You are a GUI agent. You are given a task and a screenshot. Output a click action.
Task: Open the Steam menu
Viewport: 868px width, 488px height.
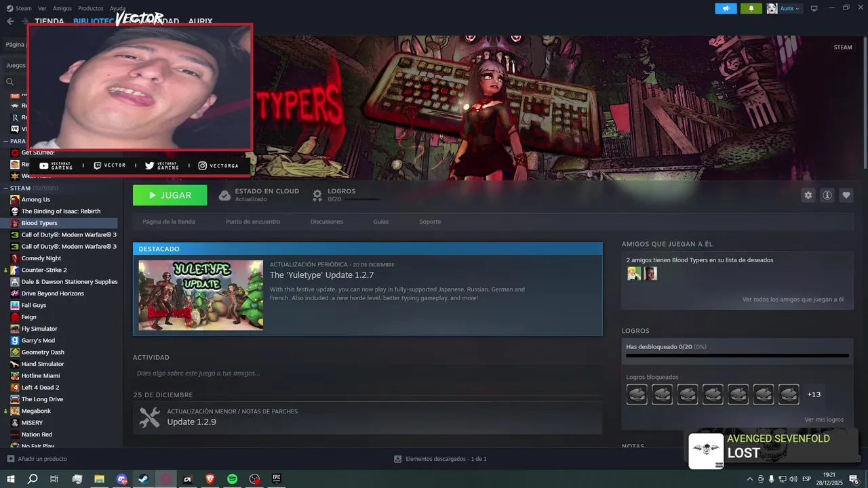(20, 8)
